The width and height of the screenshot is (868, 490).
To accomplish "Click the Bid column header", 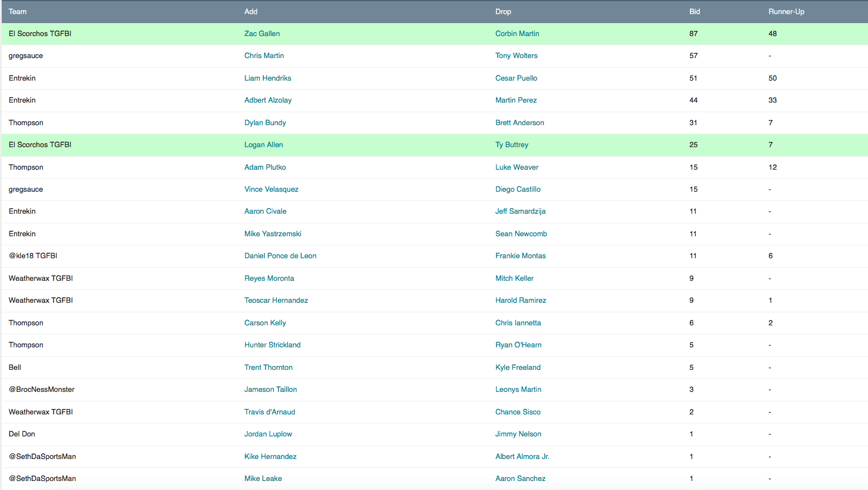I will 694,12.
